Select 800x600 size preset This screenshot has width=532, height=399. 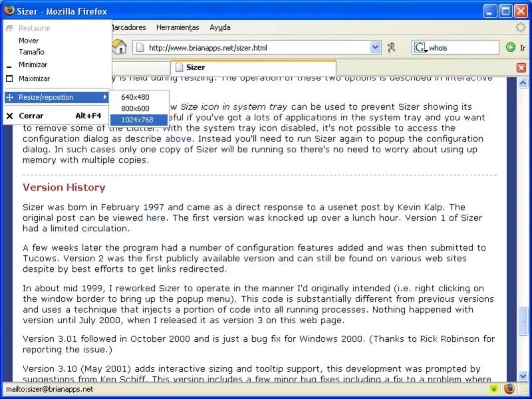click(x=138, y=108)
